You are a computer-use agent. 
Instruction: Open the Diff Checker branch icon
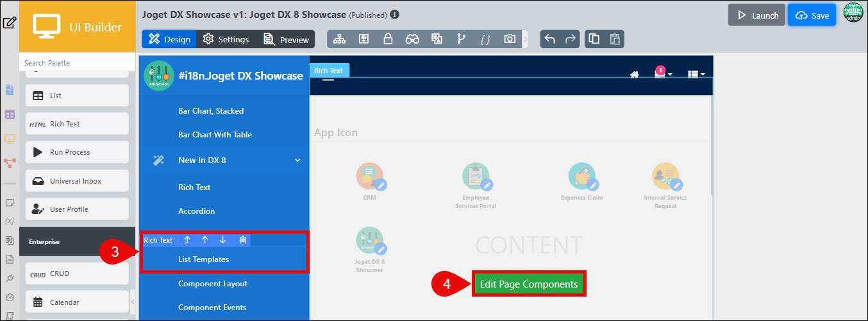tap(461, 39)
